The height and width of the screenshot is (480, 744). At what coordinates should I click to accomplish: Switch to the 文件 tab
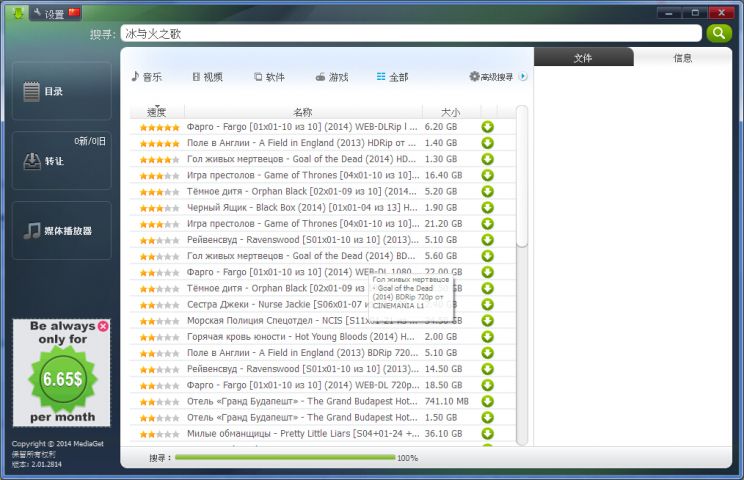(x=583, y=58)
